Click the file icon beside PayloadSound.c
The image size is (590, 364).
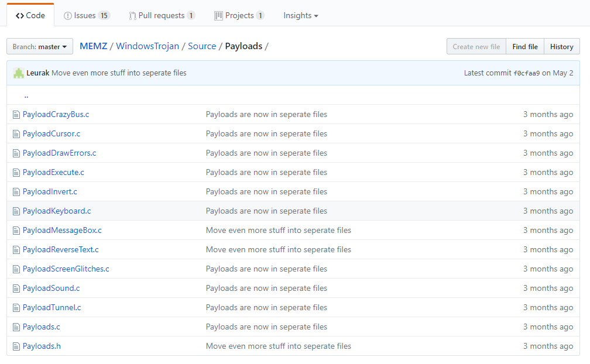click(x=16, y=289)
